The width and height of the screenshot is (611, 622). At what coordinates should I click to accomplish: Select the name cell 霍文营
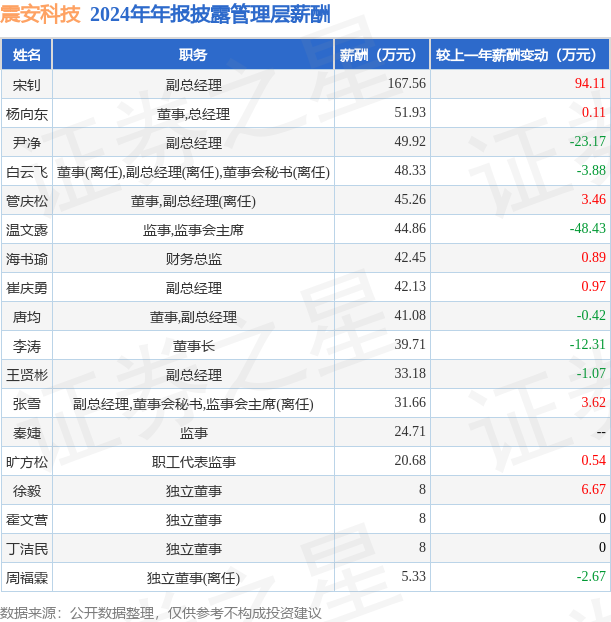click(27, 519)
